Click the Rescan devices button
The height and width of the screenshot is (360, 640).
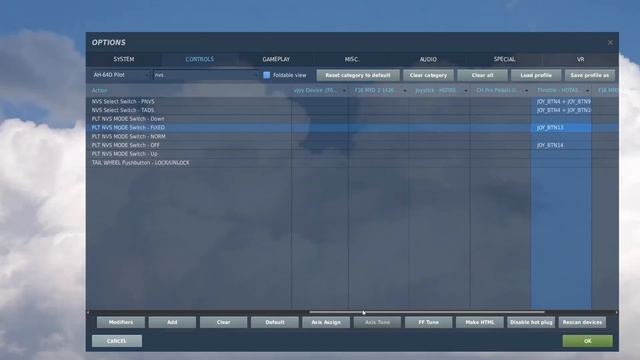point(582,322)
